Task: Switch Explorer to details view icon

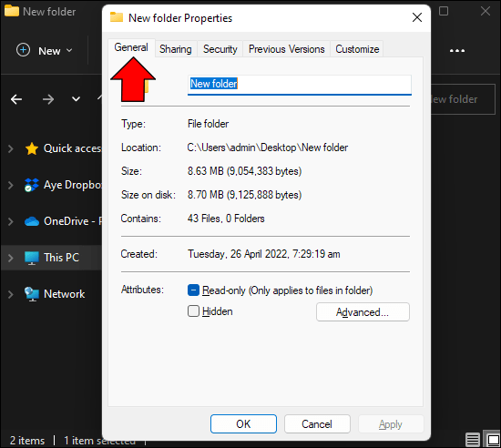Action: coord(473,440)
